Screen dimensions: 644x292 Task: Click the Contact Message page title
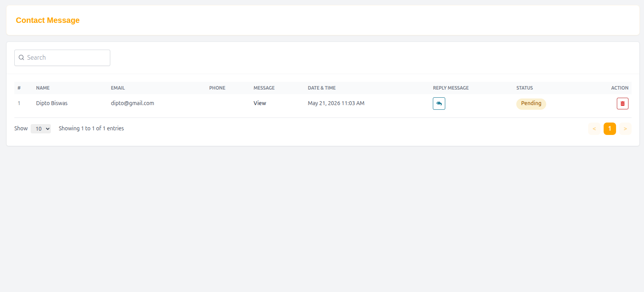point(48,20)
